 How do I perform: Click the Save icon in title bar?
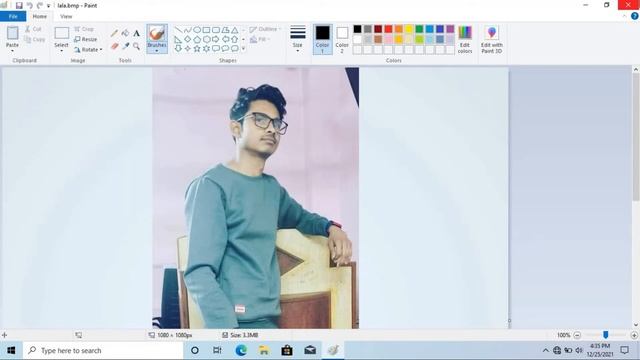19,5
